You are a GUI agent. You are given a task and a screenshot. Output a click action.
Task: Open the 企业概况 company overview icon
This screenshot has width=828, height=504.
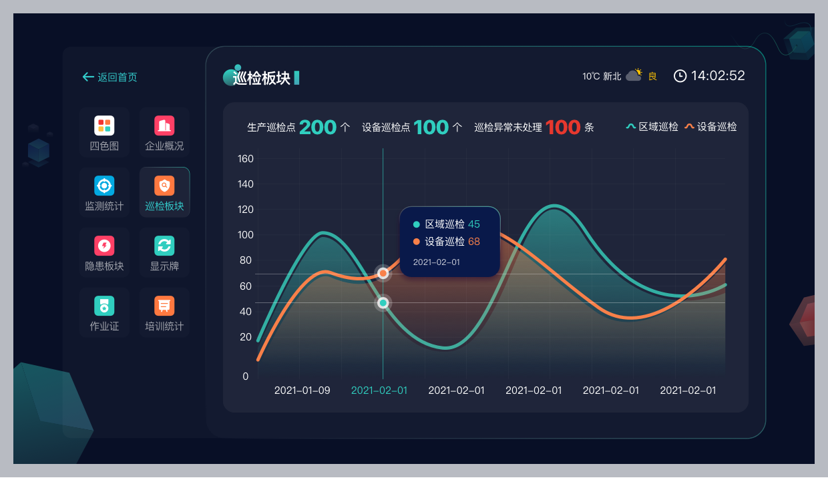(164, 126)
